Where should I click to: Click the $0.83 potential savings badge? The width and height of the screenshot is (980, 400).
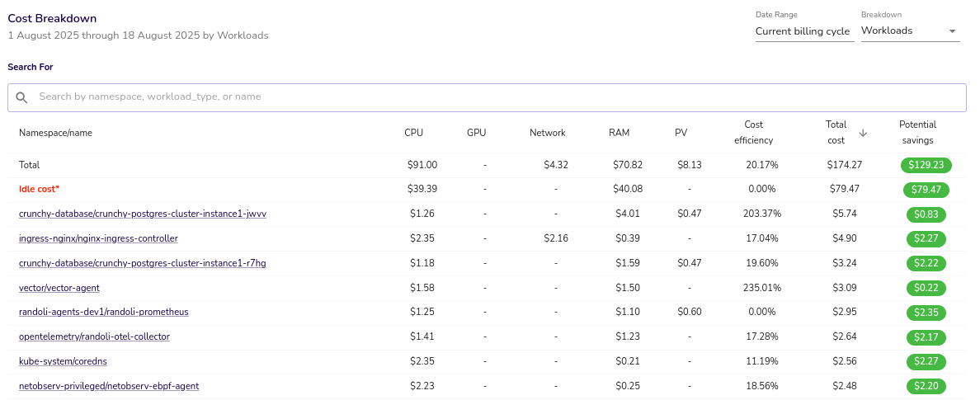click(926, 214)
